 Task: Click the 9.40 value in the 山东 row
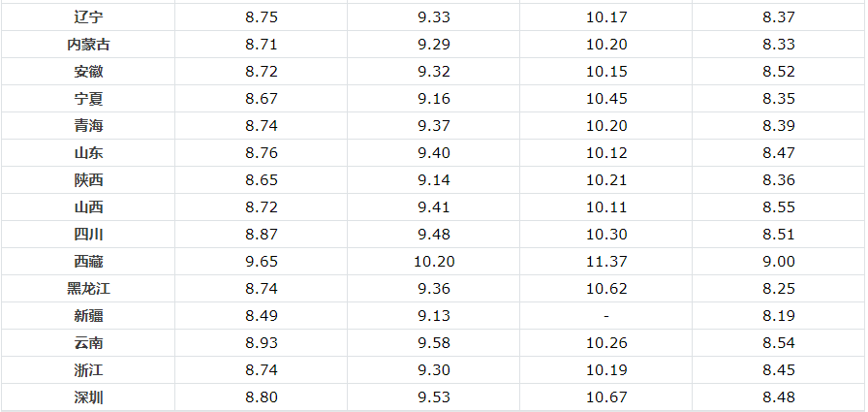point(434,153)
